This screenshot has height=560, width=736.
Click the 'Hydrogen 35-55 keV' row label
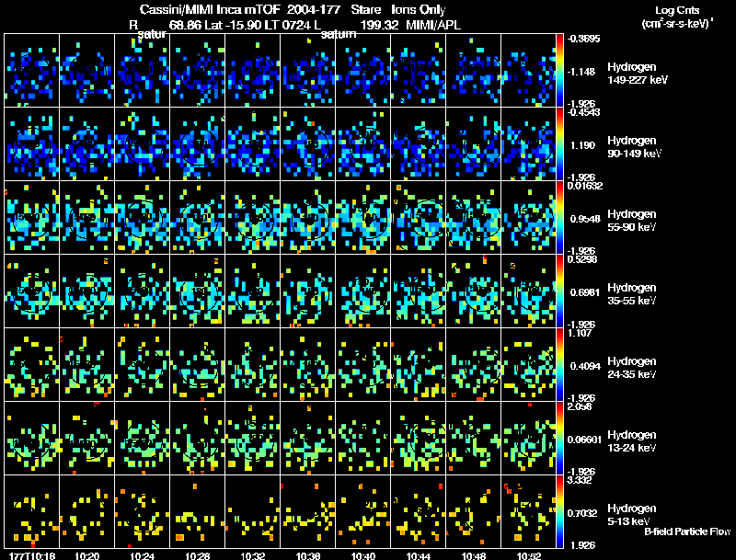click(632, 294)
